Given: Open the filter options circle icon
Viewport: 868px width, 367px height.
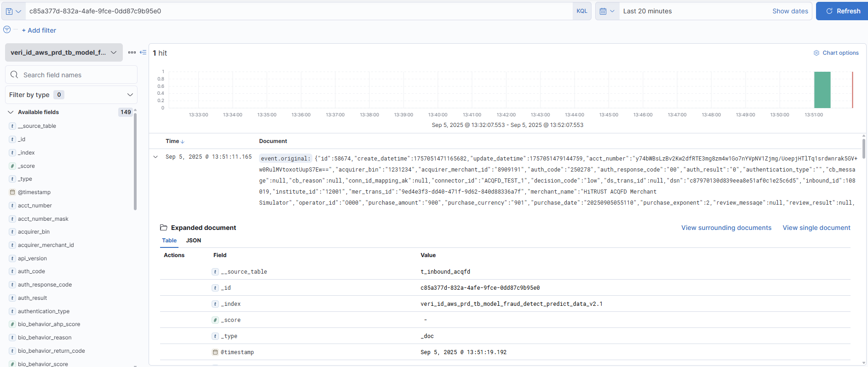Looking at the screenshot, I should [x=7, y=30].
